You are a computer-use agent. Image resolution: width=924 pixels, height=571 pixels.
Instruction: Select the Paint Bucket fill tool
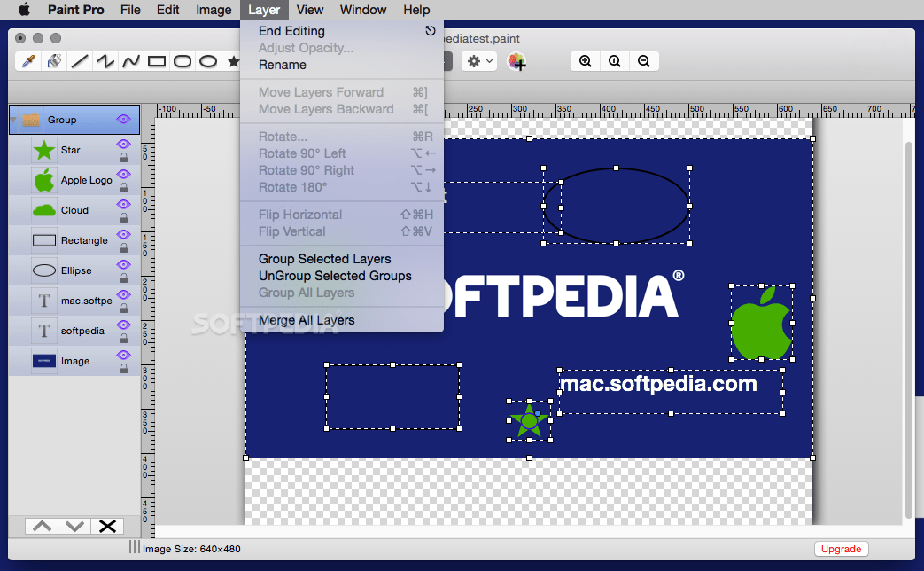click(x=55, y=60)
